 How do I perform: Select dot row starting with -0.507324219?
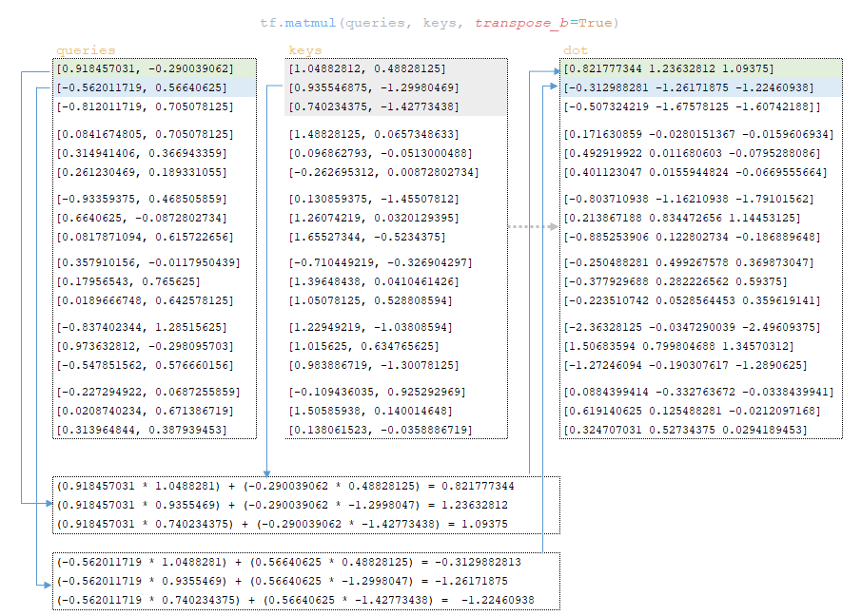(693, 106)
